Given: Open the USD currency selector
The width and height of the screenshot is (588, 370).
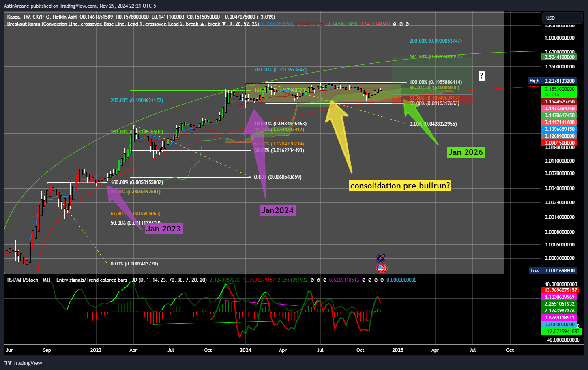Looking at the screenshot, I should (x=562, y=18).
